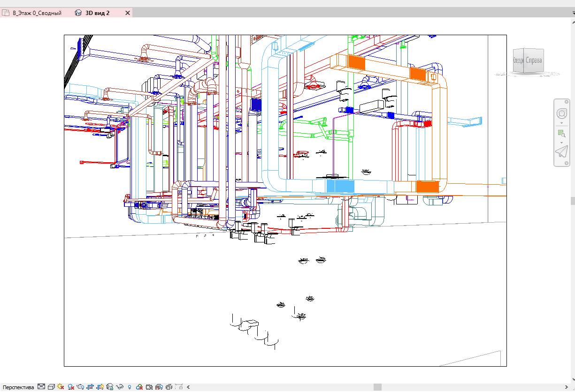The width and height of the screenshot is (575, 392).
Task: Click the Detail Level control icon
Action: point(41,387)
